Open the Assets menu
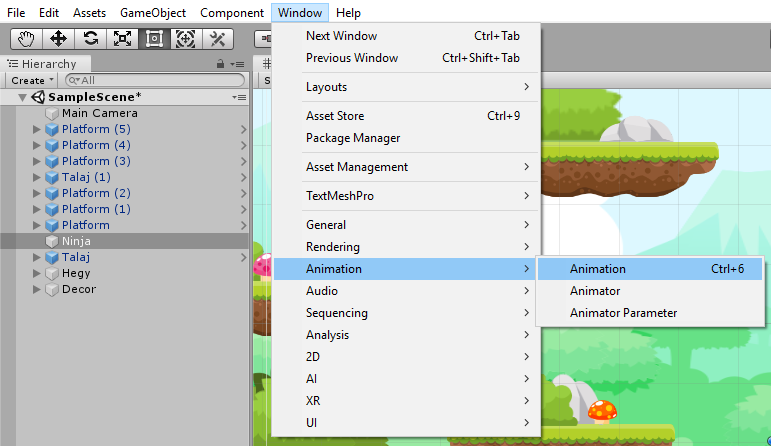 point(89,13)
